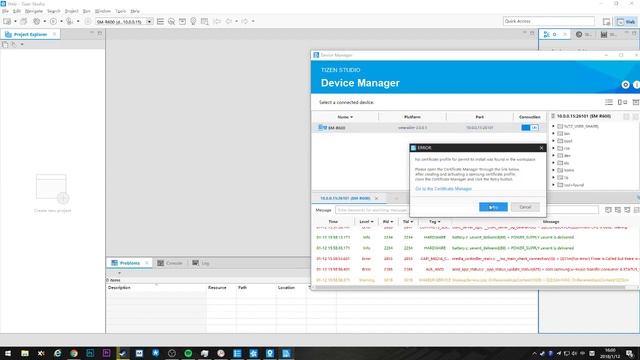640x360 pixels.
Task: Click the Package Manager toolbar icon
Action: [182, 21]
